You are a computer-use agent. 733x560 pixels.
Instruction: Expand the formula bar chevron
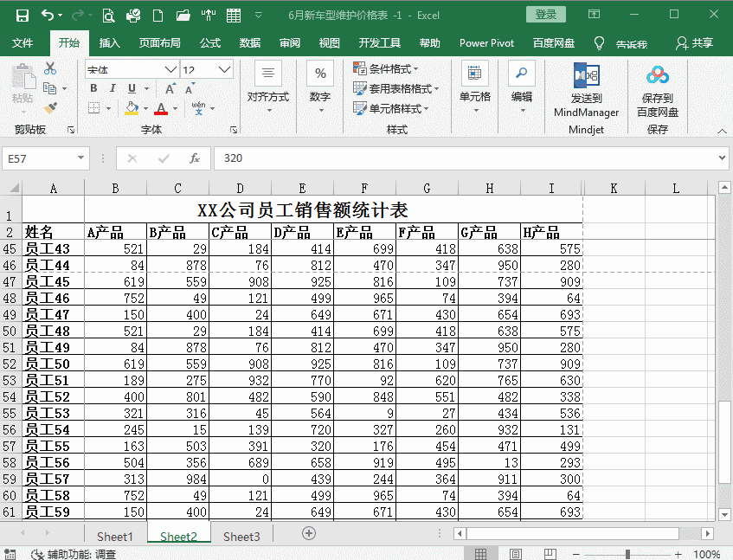723,158
